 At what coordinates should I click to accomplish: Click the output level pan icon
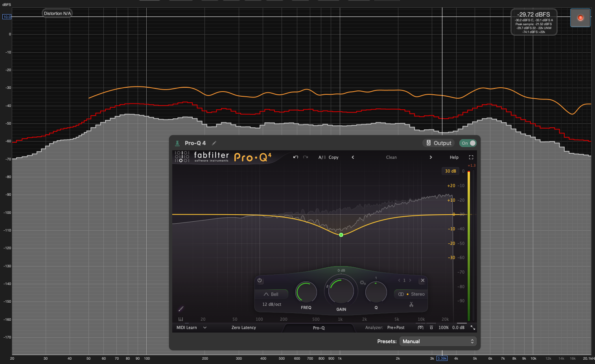pos(431,327)
